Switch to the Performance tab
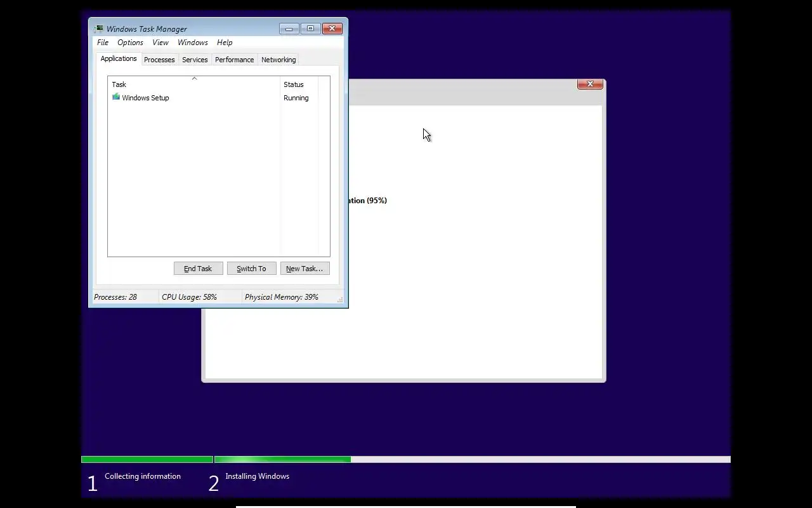This screenshot has width=812, height=508. (x=234, y=60)
